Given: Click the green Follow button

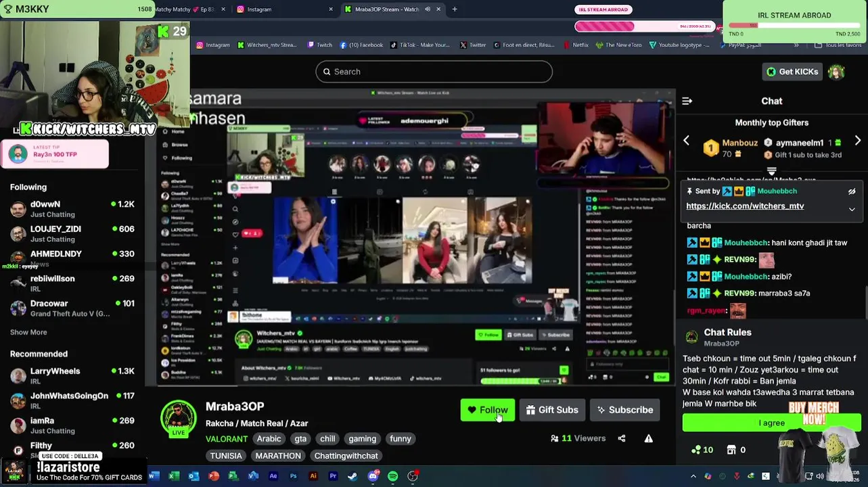Looking at the screenshot, I should click(x=488, y=410).
